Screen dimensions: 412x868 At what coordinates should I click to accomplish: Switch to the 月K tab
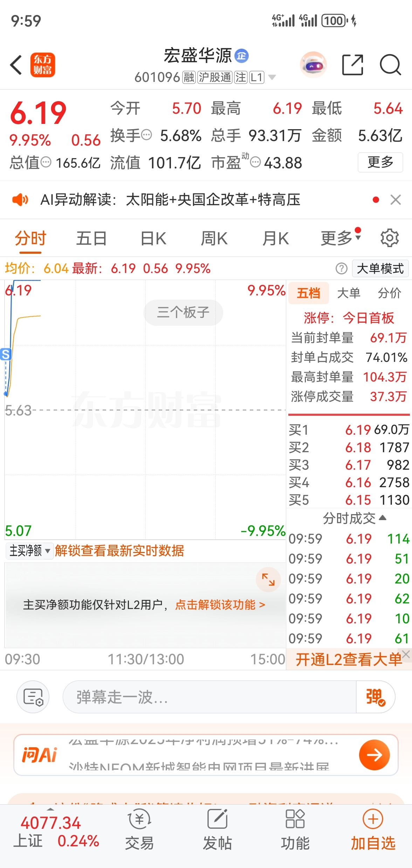(276, 239)
